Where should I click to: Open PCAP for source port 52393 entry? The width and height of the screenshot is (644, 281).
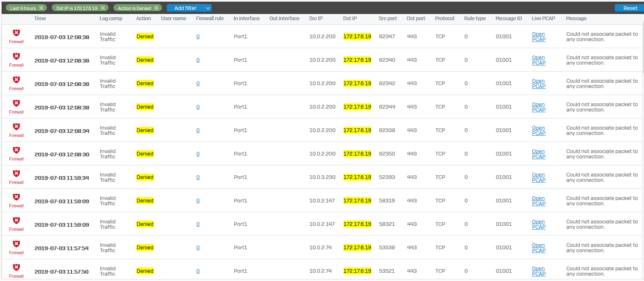pyautogui.click(x=538, y=177)
